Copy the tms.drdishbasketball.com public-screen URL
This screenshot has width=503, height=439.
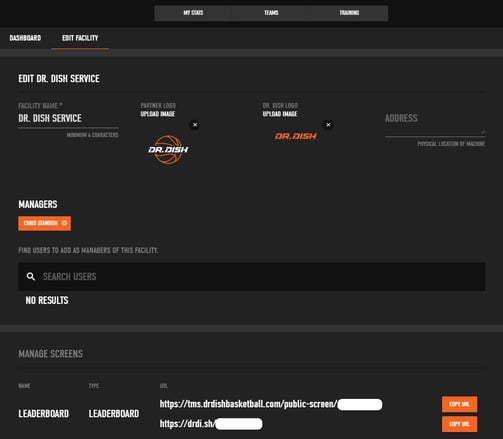[x=459, y=404]
